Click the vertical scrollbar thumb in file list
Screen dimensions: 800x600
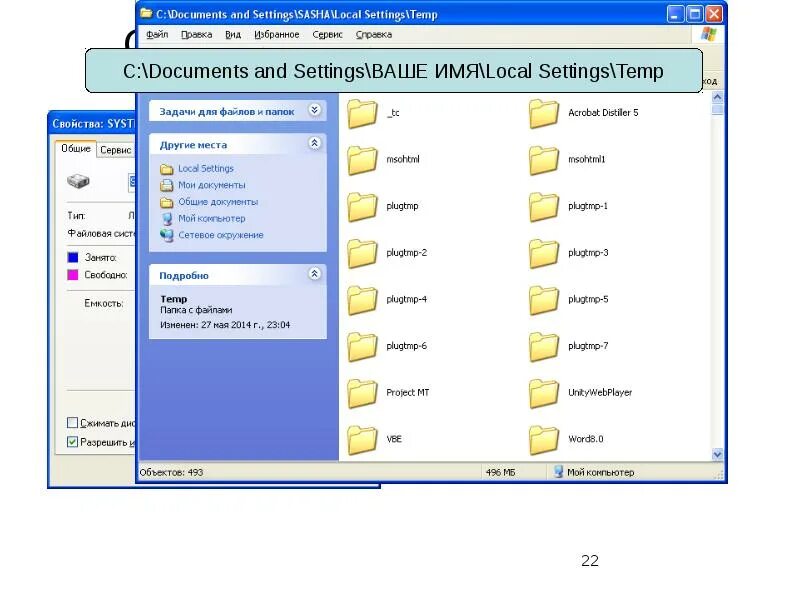click(x=717, y=109)
